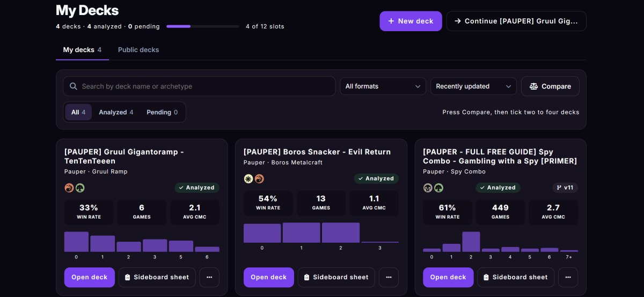Click 'My Decks' page heading

click(x=87, y=10)
